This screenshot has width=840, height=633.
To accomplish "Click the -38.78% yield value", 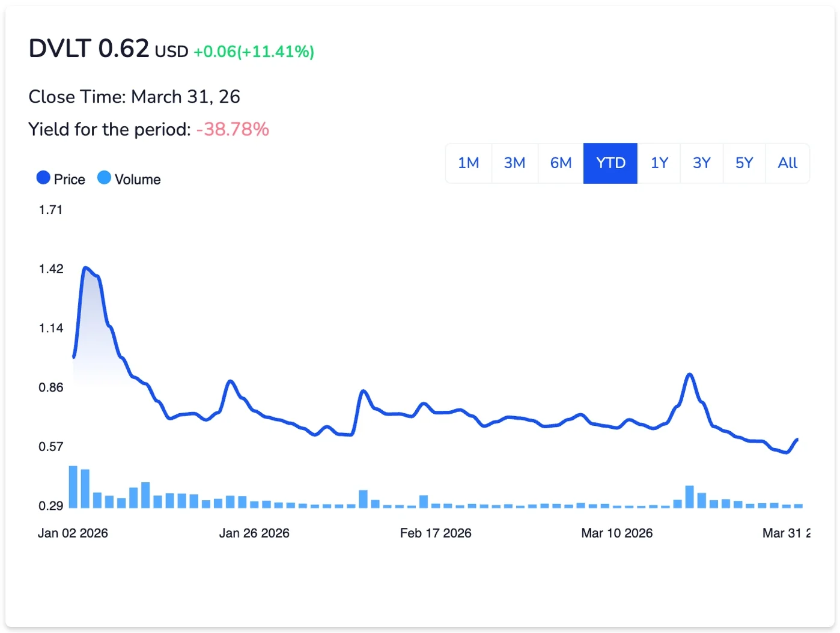I will (x=233, y=129).
